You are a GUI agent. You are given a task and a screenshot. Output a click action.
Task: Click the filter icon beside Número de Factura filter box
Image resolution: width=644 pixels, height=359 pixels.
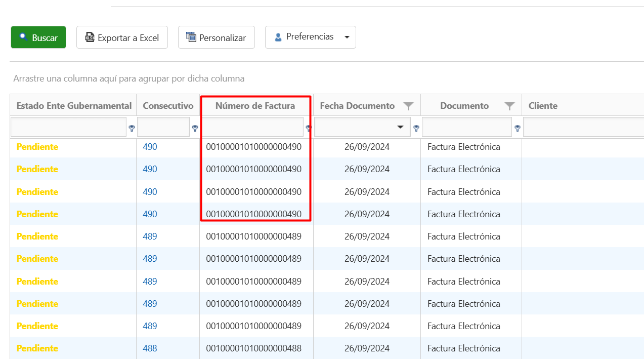point(308,128)
